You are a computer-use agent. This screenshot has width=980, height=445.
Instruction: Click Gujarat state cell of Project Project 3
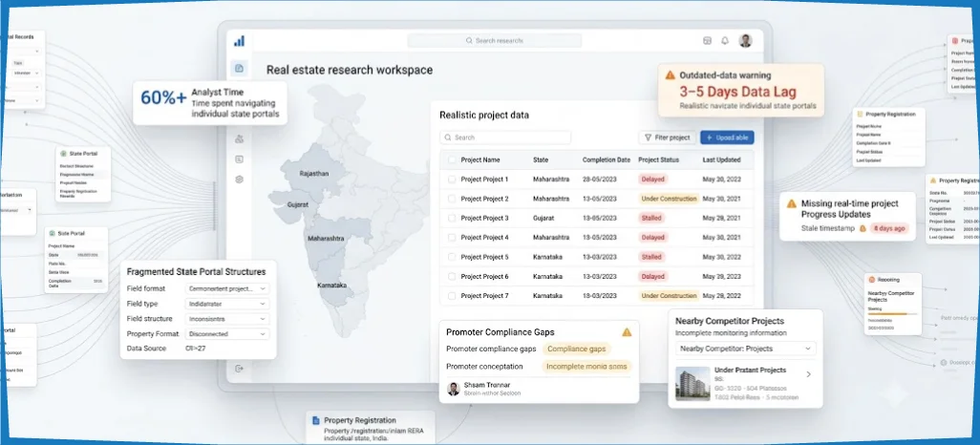tap(543, 218)
